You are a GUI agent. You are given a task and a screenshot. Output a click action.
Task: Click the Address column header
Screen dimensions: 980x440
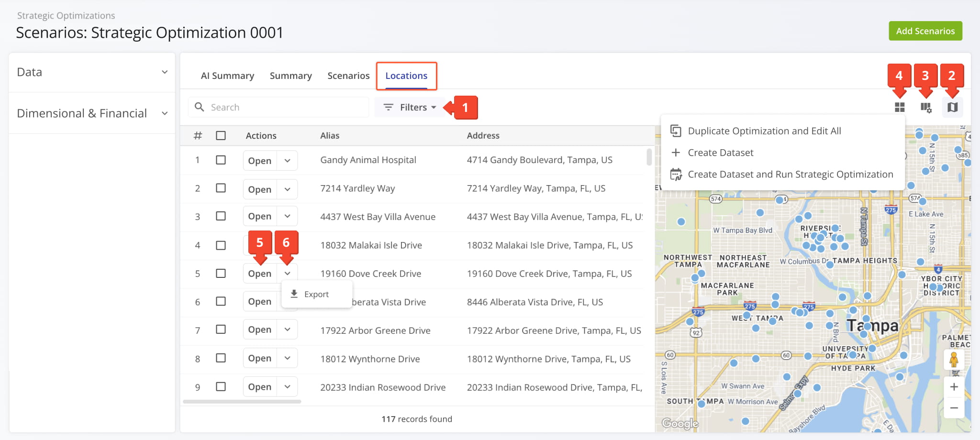click(483, 135)
